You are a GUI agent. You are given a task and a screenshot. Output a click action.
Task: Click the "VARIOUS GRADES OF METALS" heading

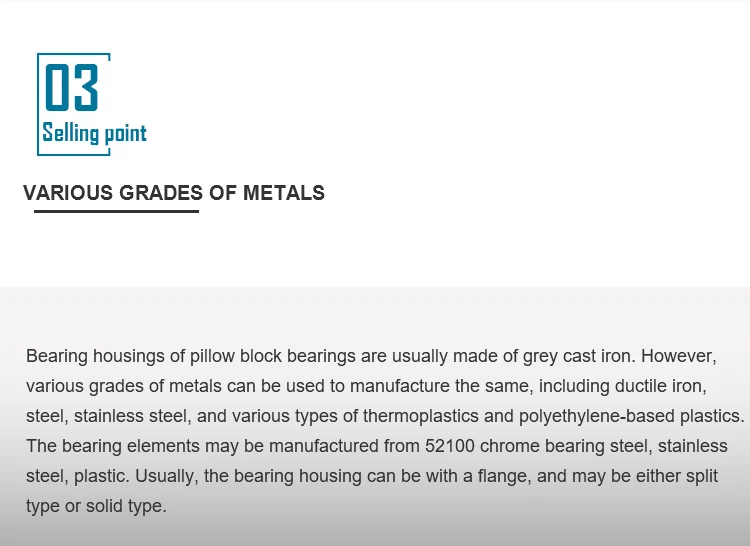tap(174, 193)
